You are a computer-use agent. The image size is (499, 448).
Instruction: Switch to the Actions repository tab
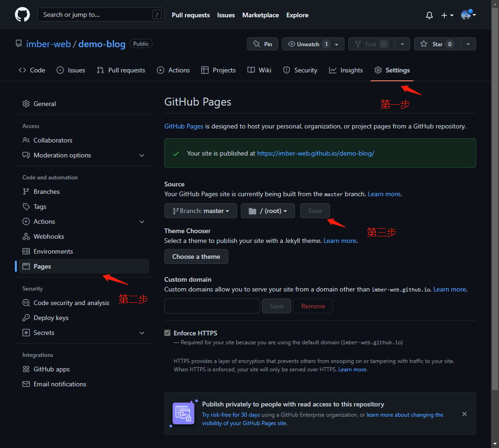174,70
